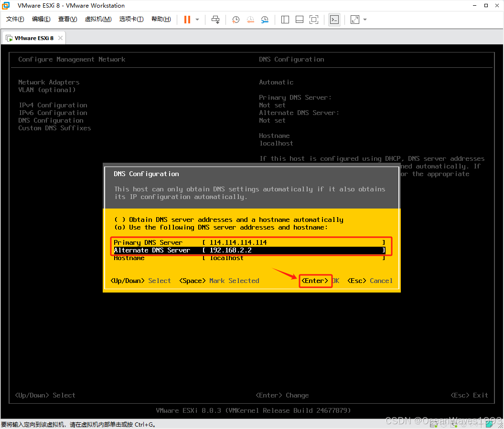Viewport: 504px width, 429px height.
Task: Open the snapshot manager
Action: point(265,20)
